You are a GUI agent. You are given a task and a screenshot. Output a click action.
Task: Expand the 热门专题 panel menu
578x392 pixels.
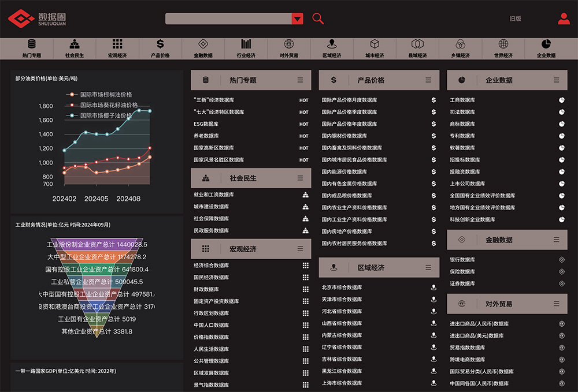(300, 80)
